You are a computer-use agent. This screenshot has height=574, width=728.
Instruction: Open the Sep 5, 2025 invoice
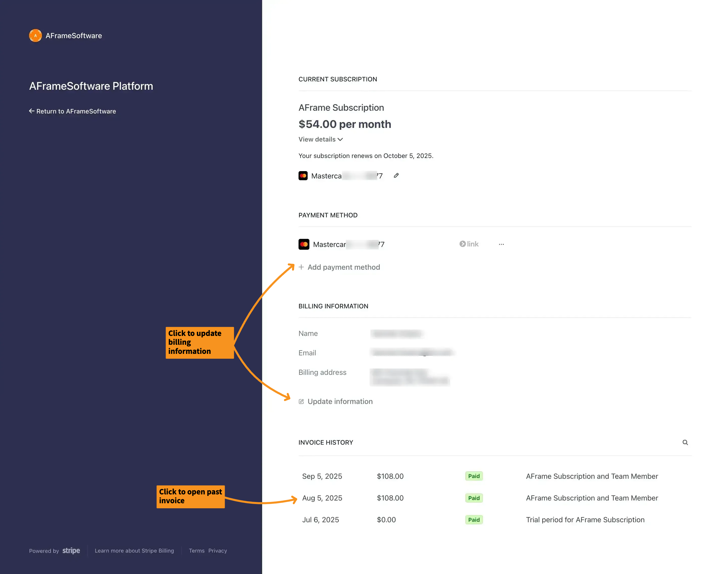[x=322, y=476]
